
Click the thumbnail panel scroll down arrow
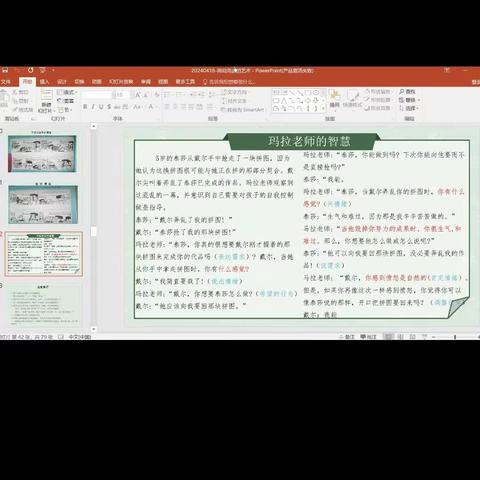pyautogui.click(x=94, y=329)
